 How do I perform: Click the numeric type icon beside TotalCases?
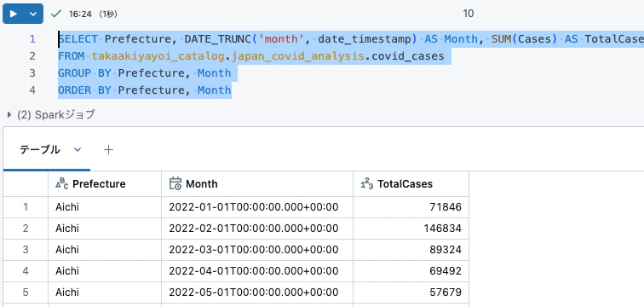(367, 183)
